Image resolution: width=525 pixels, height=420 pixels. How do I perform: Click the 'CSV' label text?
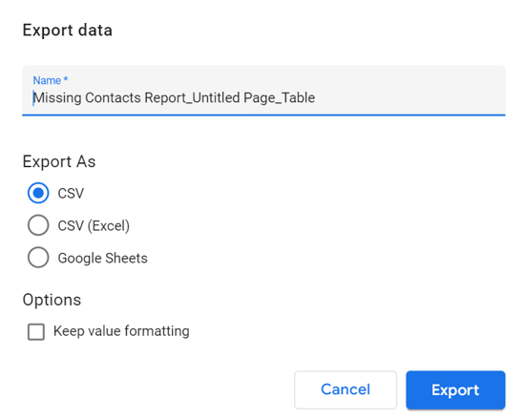pyautogui.click(x=71, y=193)
